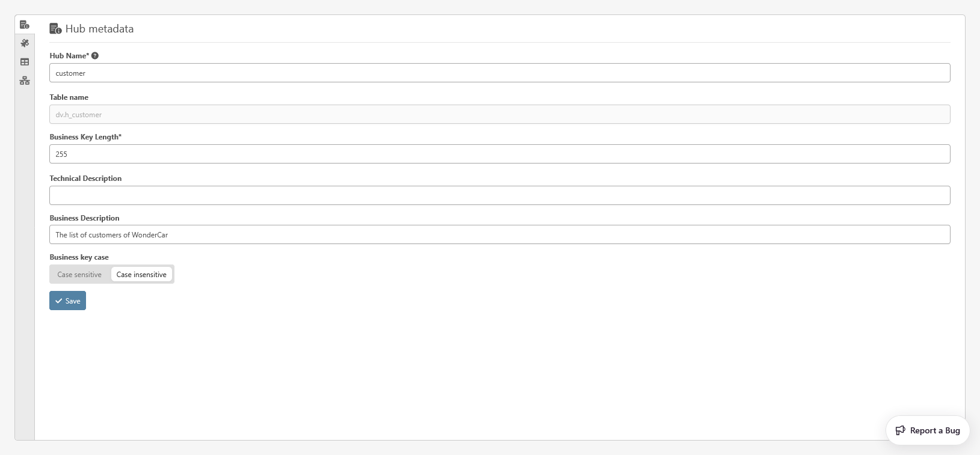Click the disabled Table name field
The image size is (980, 455).
(499, 115)
